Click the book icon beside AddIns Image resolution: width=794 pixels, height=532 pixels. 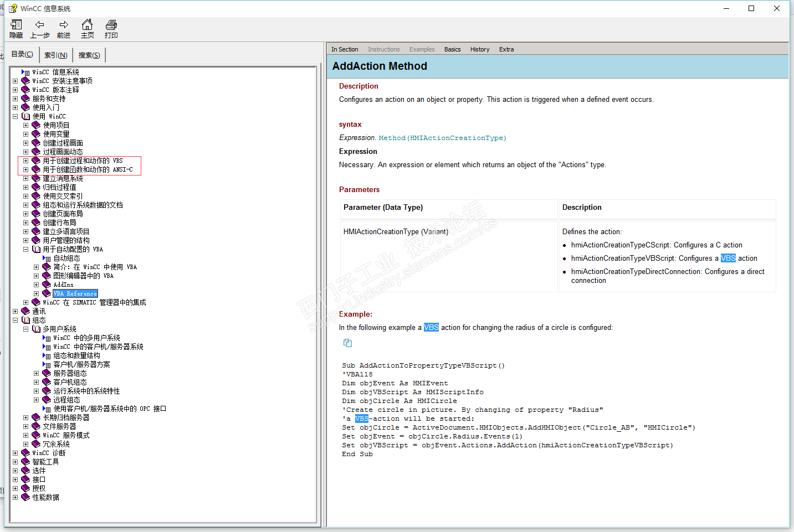point(47,285)
